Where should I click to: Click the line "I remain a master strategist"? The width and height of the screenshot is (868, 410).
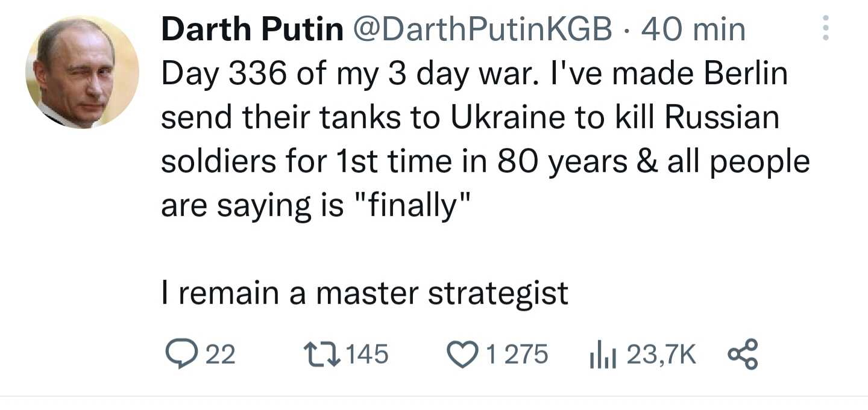[365, 293]
